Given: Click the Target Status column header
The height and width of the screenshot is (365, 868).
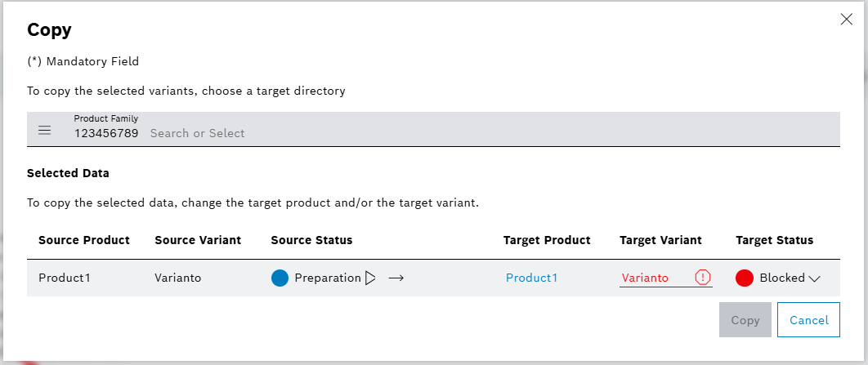Looking at the screenshot, I should 774,240.
